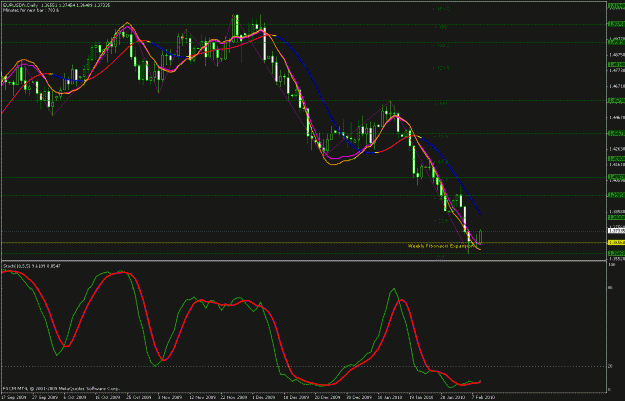
Task: Click the 26 Oct 2009 date label
Action: point(139,397)
